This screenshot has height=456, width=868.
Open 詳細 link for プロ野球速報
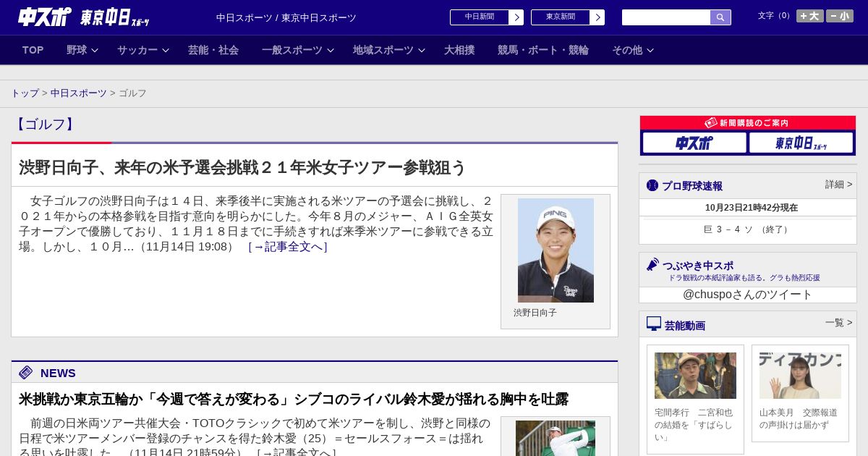[x=838, y=185]
